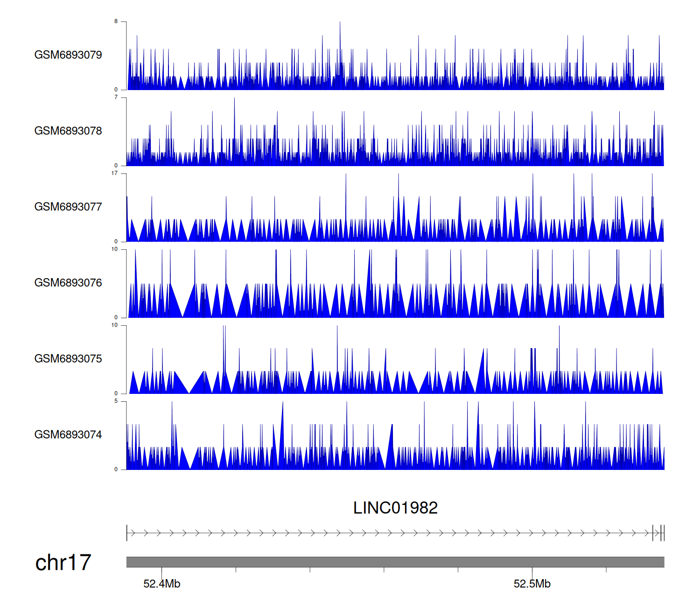Screen dimensions: 700x616
Task: Click the chr17 chromosome label
Action: (63, 563)
